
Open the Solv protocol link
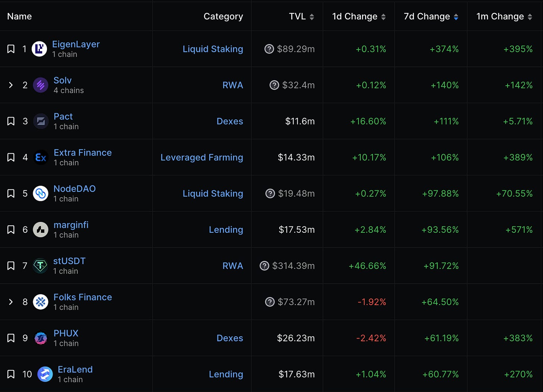63,80
